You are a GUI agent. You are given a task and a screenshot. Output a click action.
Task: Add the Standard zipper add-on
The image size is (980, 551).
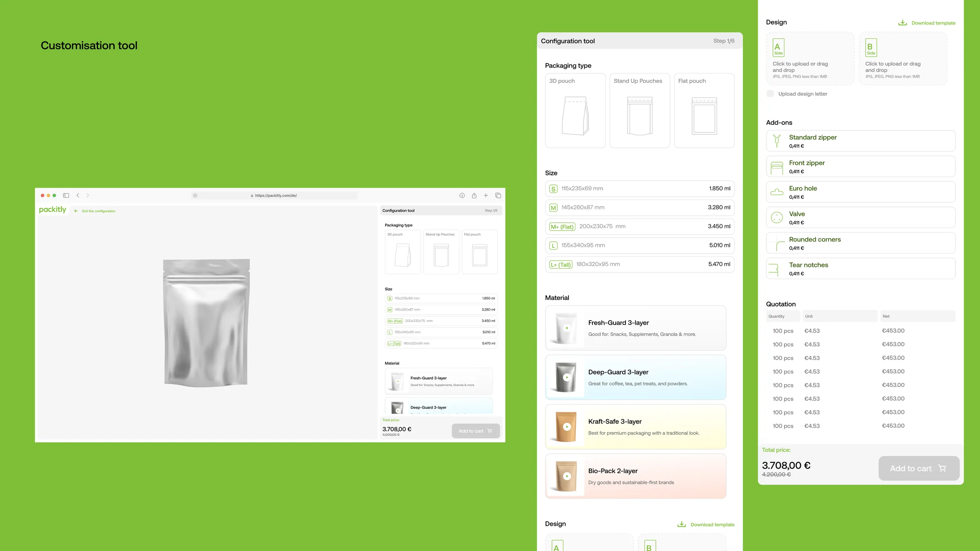860,141
